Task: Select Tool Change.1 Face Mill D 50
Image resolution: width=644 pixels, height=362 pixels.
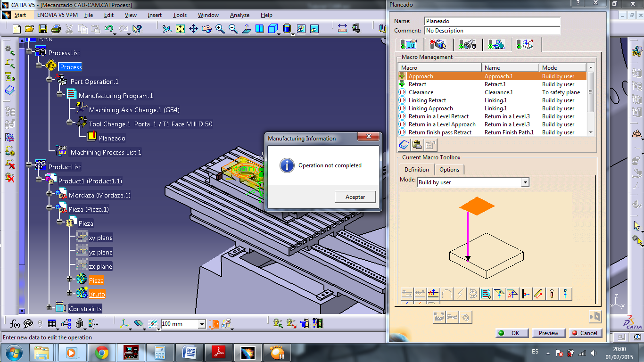Action: tap(151, 124)
